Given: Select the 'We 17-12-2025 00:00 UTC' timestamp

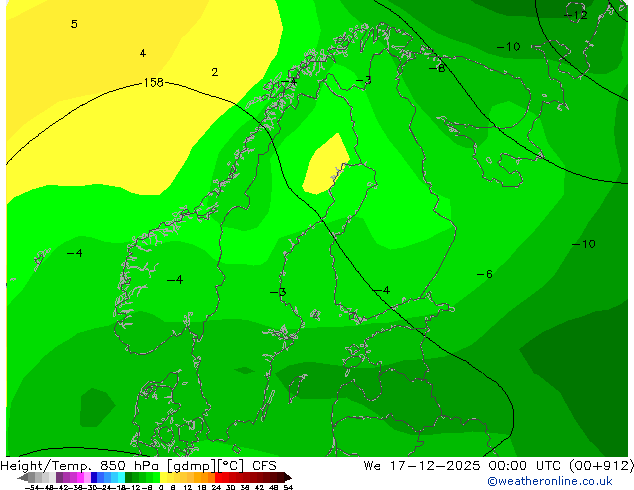Looking at the screenshot, I should (x=462, y=466).
